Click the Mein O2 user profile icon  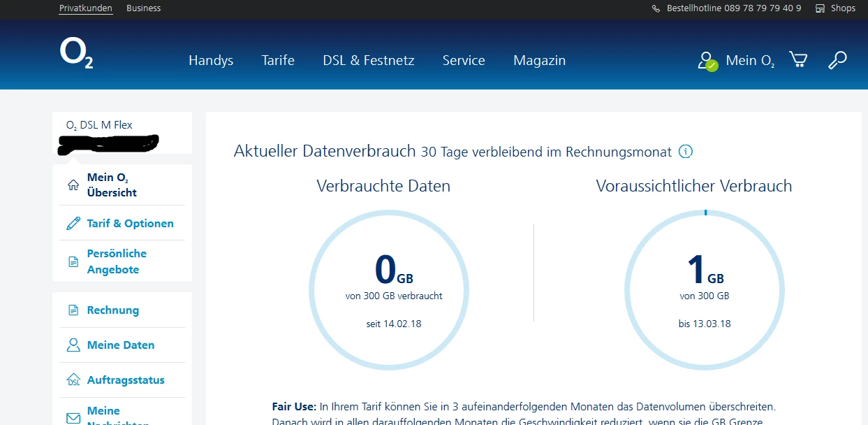pos(707,61)
